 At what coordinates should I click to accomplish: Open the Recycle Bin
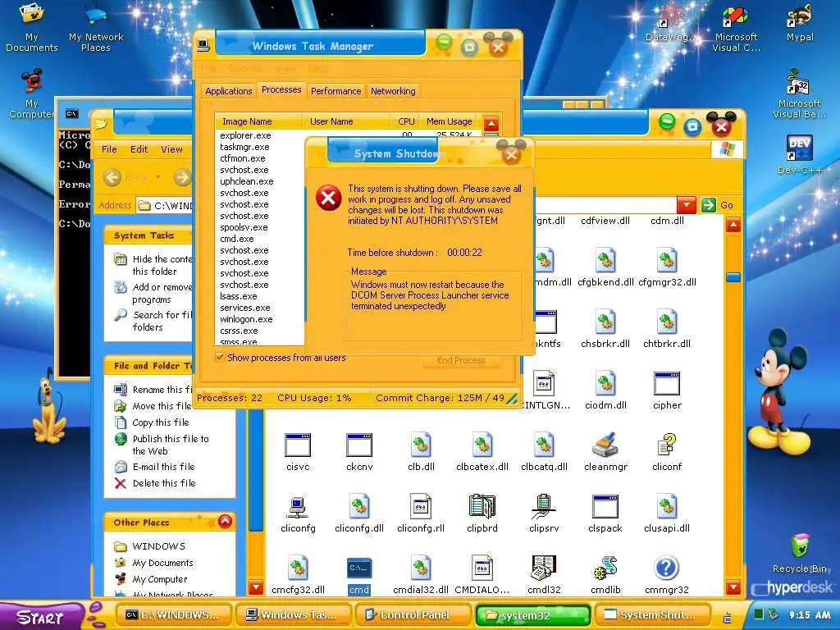point(801,554)
